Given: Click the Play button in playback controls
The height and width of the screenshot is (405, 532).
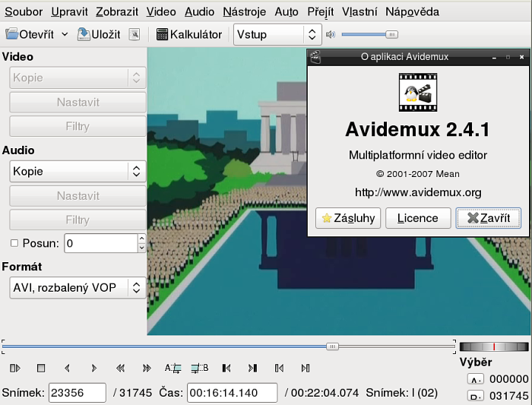Looking at the screenshot, I should (x=15, y=368).
